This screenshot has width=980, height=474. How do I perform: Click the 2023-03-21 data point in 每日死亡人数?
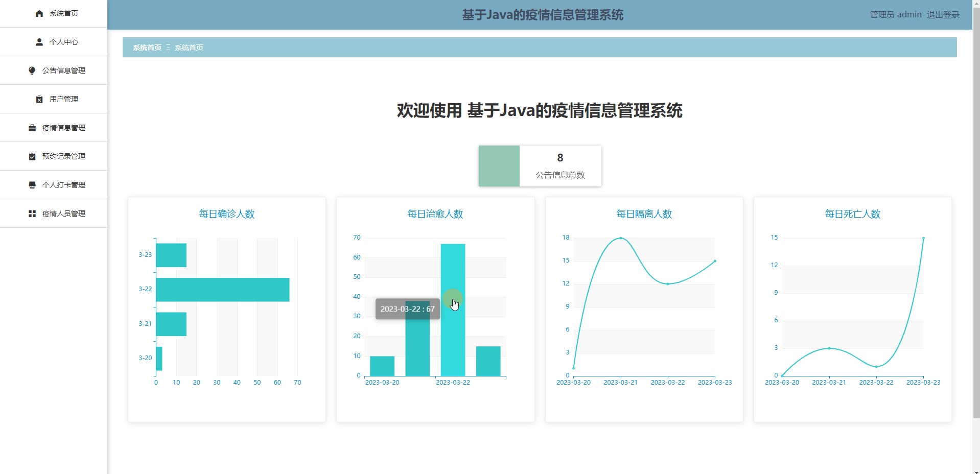pyautogui.click(x=829, y=348)
